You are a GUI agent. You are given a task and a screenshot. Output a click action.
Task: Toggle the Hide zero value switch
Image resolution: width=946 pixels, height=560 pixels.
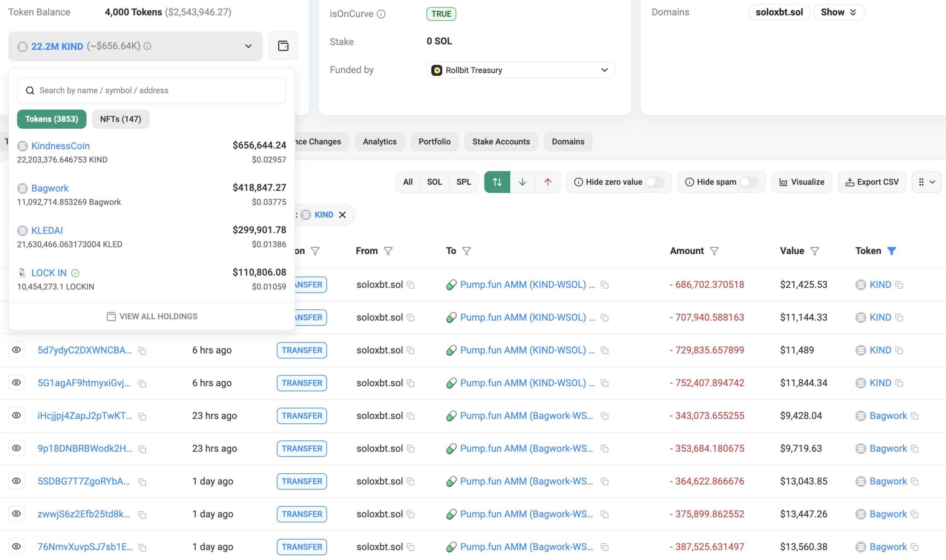tap(654, 182)
